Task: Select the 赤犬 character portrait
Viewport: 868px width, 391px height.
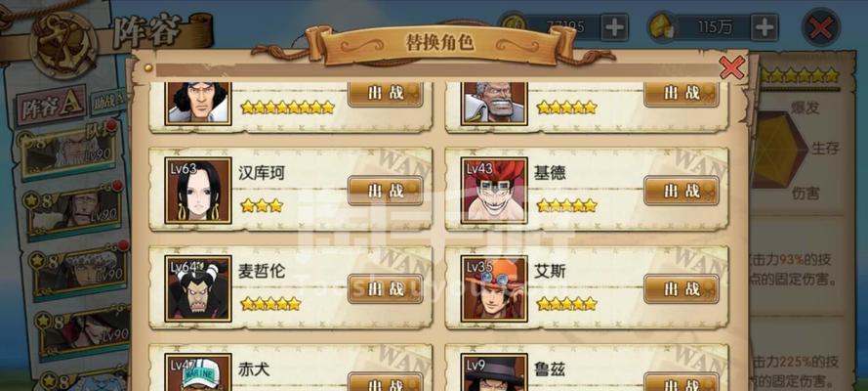Action: [x=198, y=372]
